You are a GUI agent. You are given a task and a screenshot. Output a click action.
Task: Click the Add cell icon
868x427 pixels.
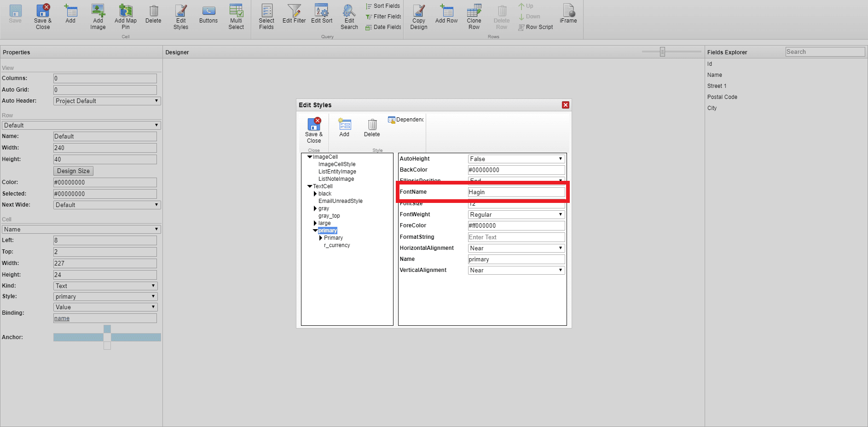click(70, 14)
